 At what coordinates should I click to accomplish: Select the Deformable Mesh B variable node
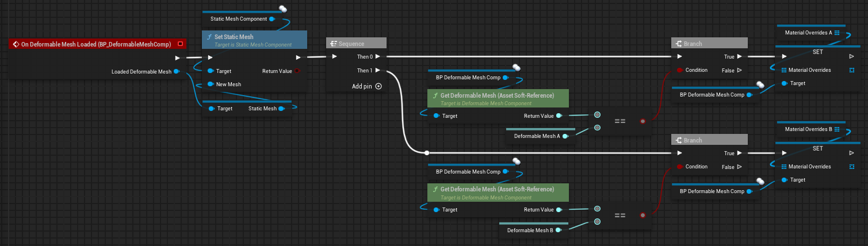[530, 230]
